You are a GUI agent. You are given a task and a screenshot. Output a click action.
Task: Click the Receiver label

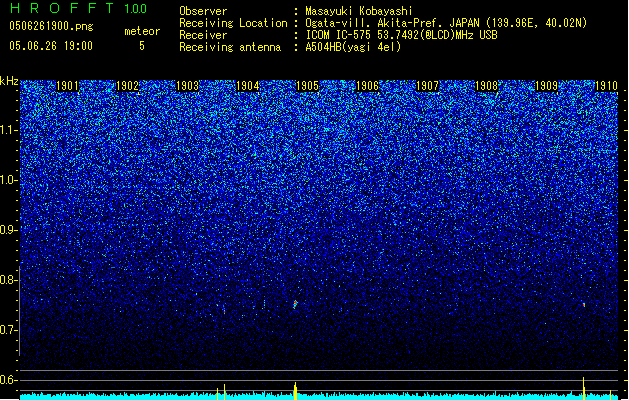tap(203, 35)
